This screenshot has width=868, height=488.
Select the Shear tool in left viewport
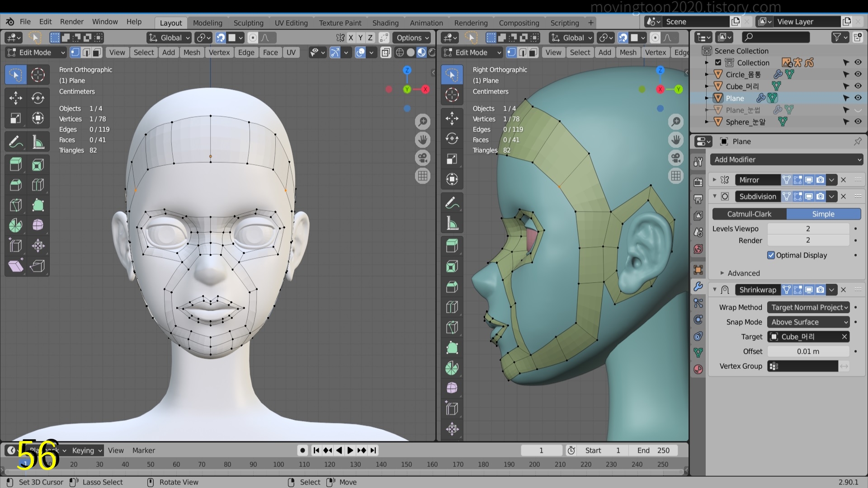(x=16, y=266)
